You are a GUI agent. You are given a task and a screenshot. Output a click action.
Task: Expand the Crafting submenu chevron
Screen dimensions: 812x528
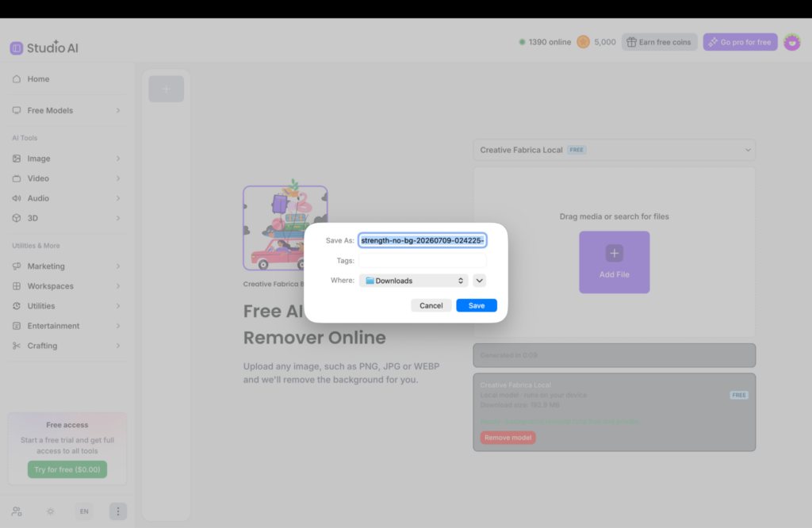118,346
